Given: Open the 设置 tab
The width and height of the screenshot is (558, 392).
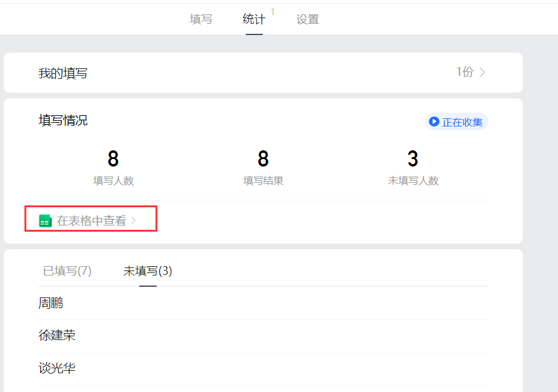Looking at the screenshot, I should (308, 19).
